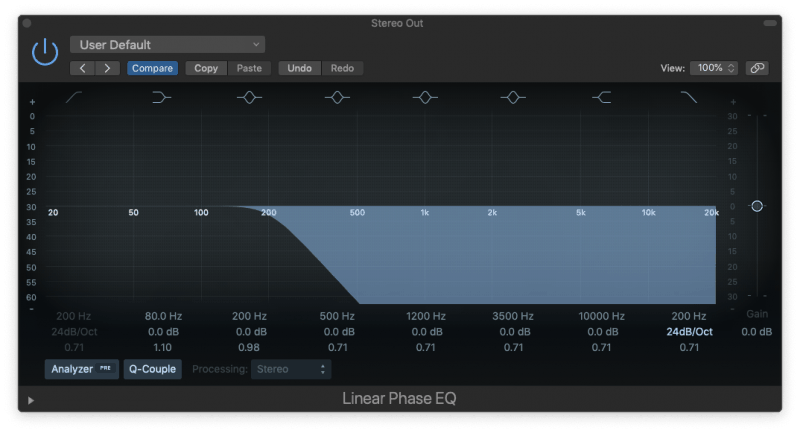Toggle the Compare button
The height and width of the screenshot is (433, 800).
coord(153,68)
